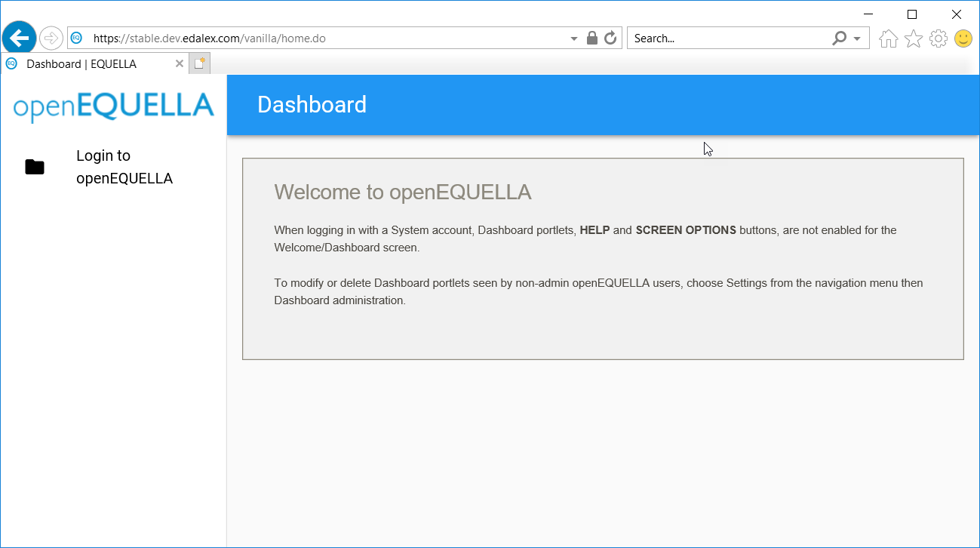The width and height of the screenshot is (980, 548).
Task: Click the magnifier icon in the search box
Action: click(838, 38)
